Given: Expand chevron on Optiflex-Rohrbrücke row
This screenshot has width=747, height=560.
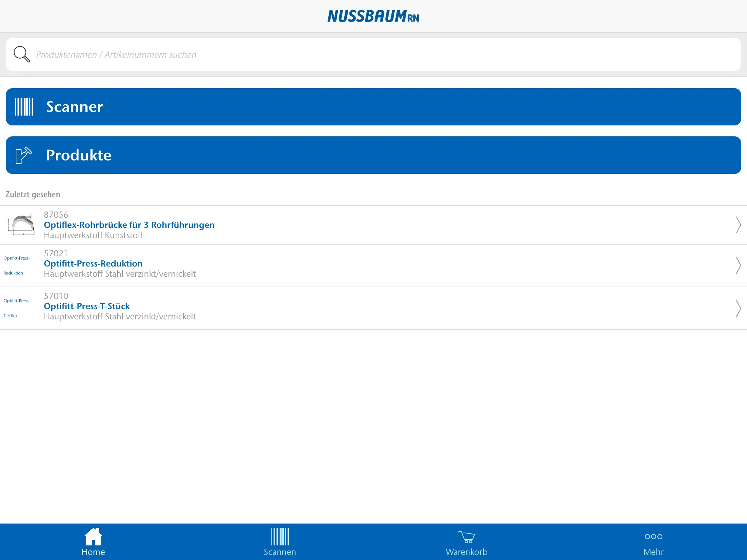Looking at the screenshot, I should click(738, 225).
